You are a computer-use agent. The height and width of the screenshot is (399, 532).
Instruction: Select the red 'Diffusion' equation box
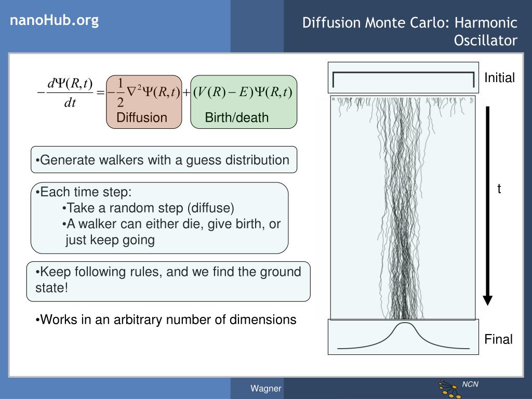pyautogui.click(x=144, y=102)
